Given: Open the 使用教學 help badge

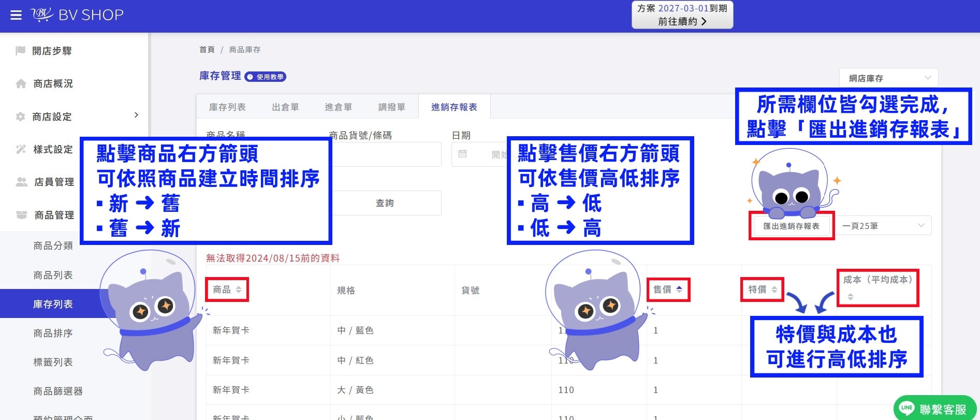Looking at the screenshot, I should click(x=265, y=77).
